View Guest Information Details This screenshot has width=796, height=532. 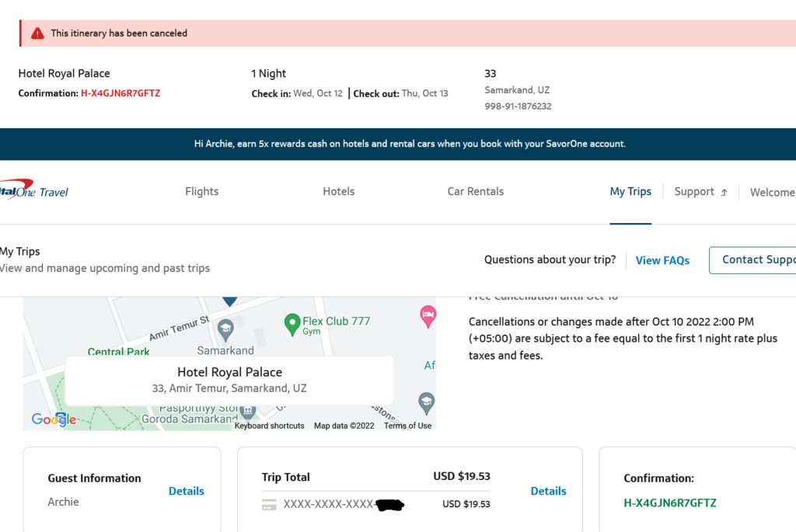[x=187, y=491]
